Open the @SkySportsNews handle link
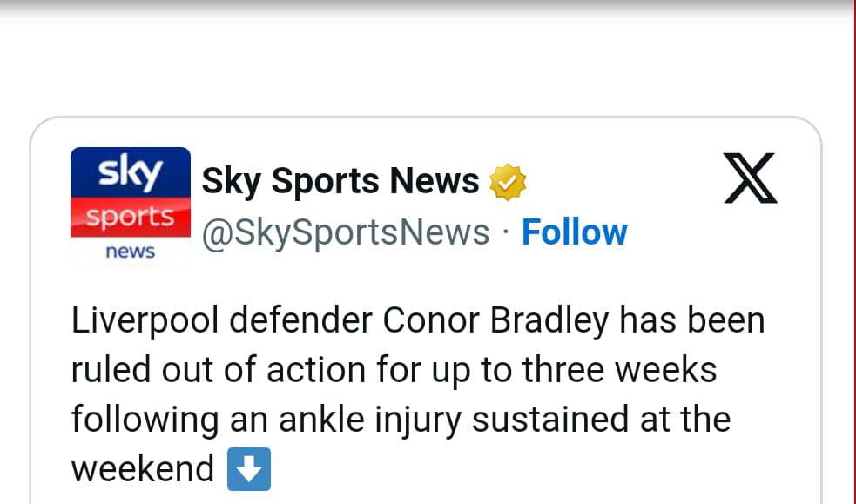This screenshot has width=856, height=504. [346, 233]
